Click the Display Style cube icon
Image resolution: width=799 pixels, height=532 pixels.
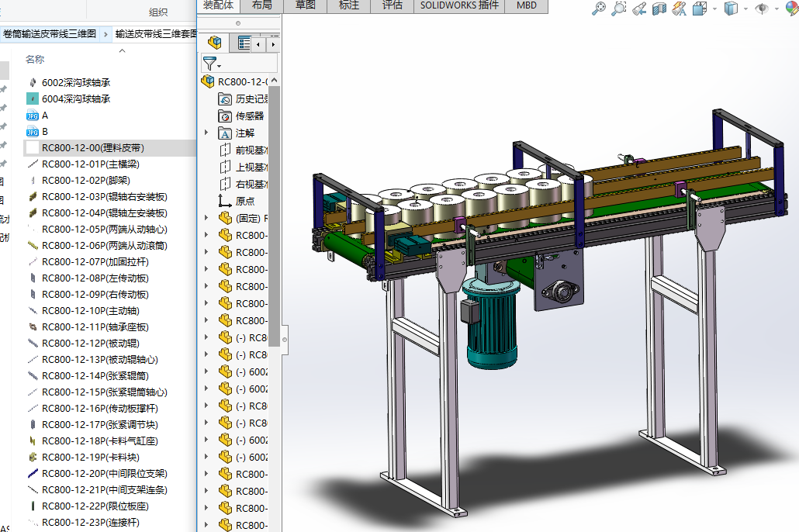(x=730, y=9)
